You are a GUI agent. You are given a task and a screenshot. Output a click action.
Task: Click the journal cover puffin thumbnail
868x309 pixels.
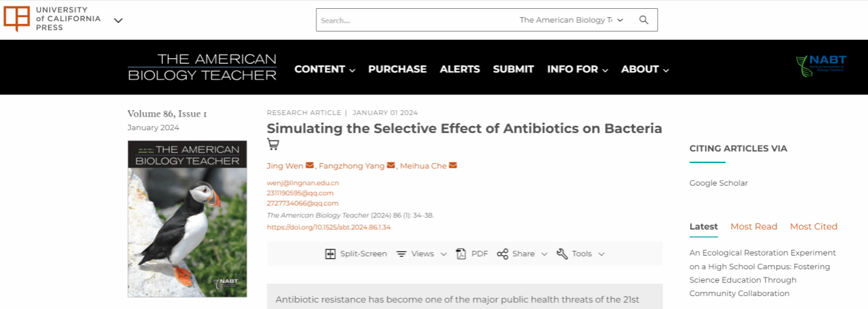(187, 219)
